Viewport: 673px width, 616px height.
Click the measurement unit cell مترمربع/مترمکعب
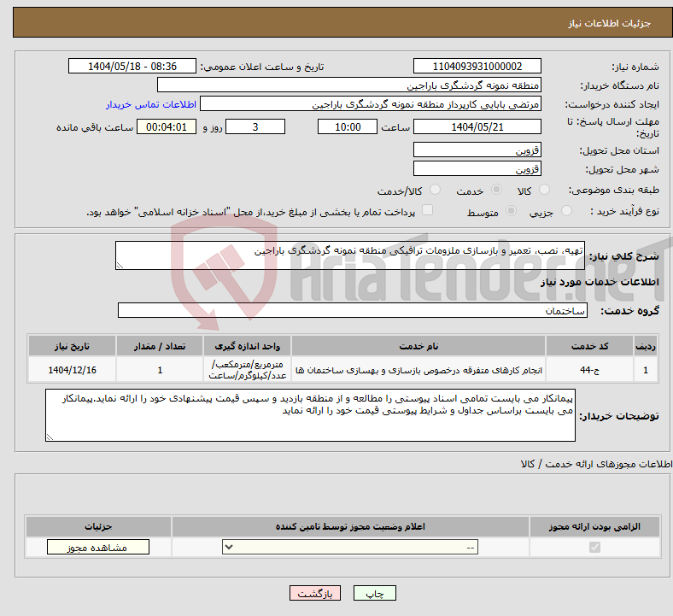247,370
